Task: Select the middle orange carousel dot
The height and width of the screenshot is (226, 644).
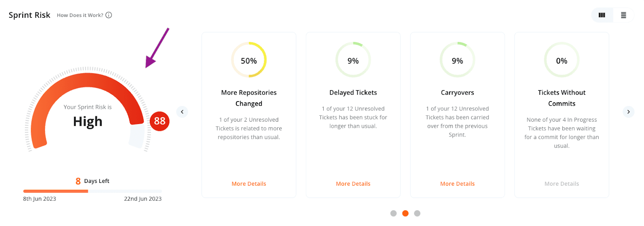Action: (x=405, y=214)
